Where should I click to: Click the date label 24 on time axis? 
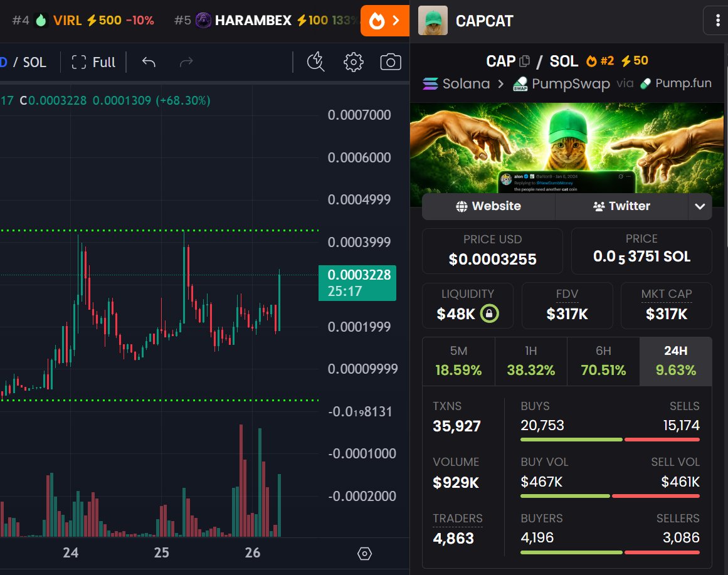[71, 552]
